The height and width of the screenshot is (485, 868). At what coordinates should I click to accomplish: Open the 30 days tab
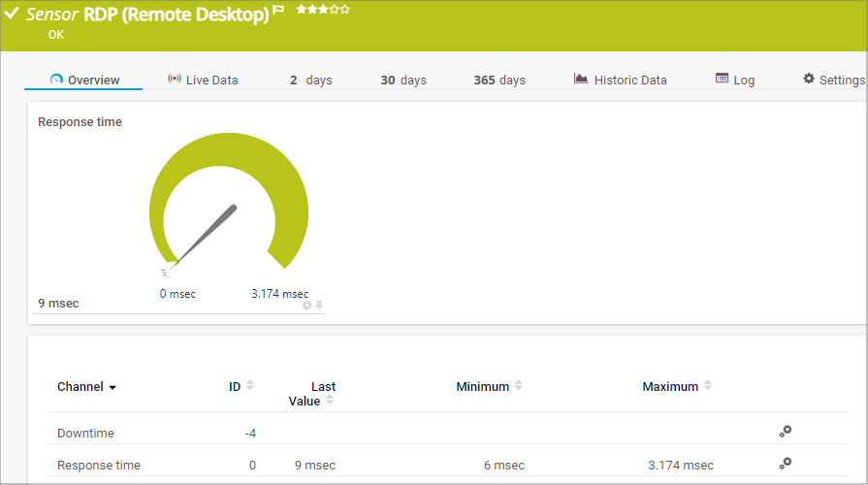402,80
